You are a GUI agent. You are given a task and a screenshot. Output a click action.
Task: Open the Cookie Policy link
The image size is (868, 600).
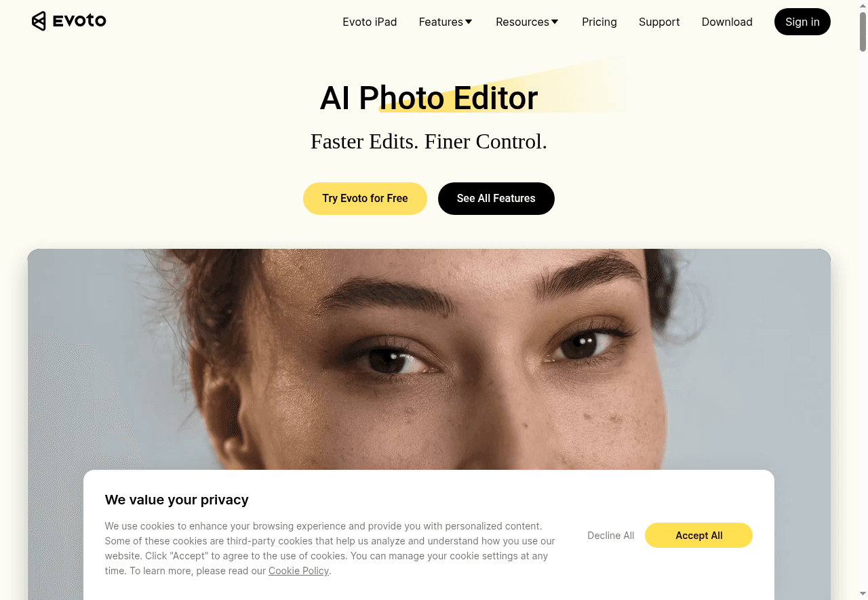coord(298,571)
